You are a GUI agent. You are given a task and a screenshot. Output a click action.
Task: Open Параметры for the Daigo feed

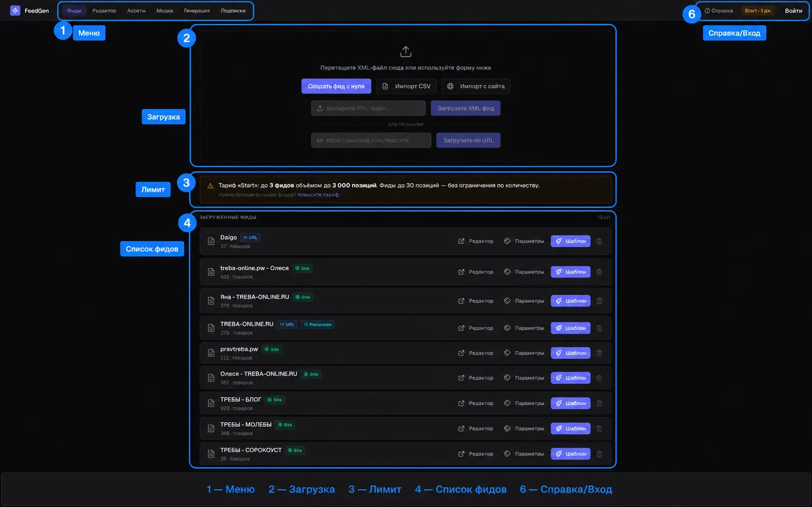coord(524,241)
